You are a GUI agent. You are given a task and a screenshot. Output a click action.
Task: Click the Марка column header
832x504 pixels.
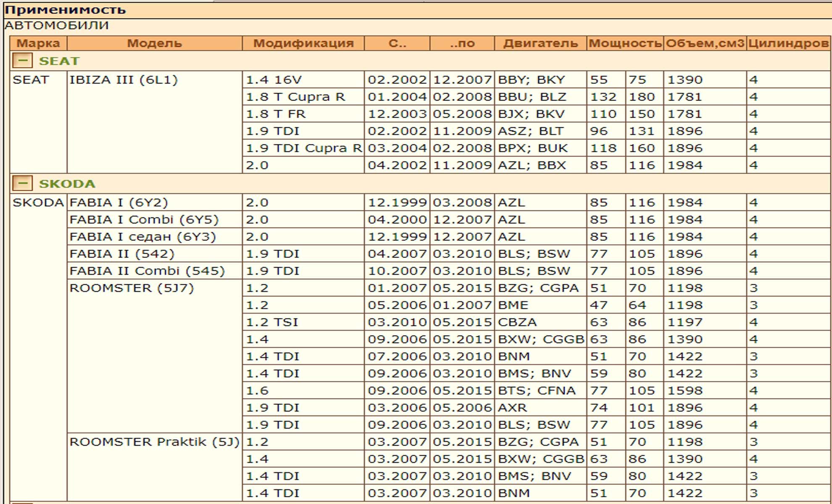point(38,43)
